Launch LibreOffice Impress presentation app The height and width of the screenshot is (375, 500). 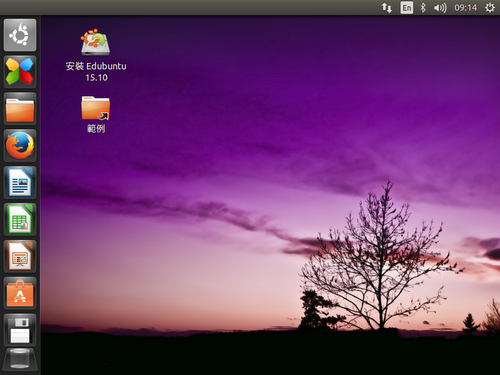coord(20,257)
